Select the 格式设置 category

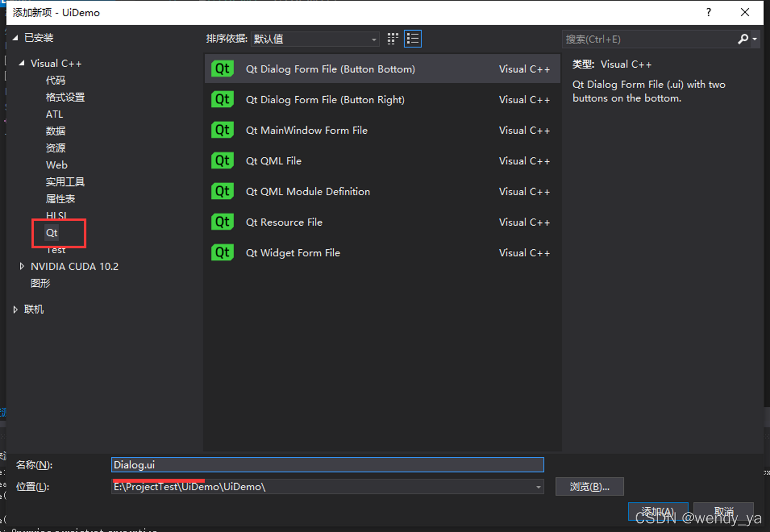point(65,97)
